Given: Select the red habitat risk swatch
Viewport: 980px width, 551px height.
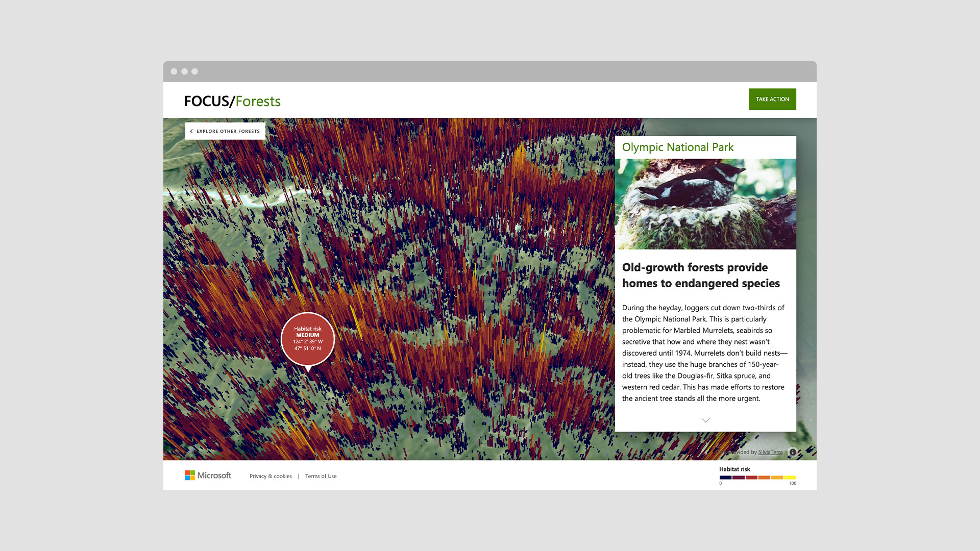Looking at the screenshot, I should [751, 478].
